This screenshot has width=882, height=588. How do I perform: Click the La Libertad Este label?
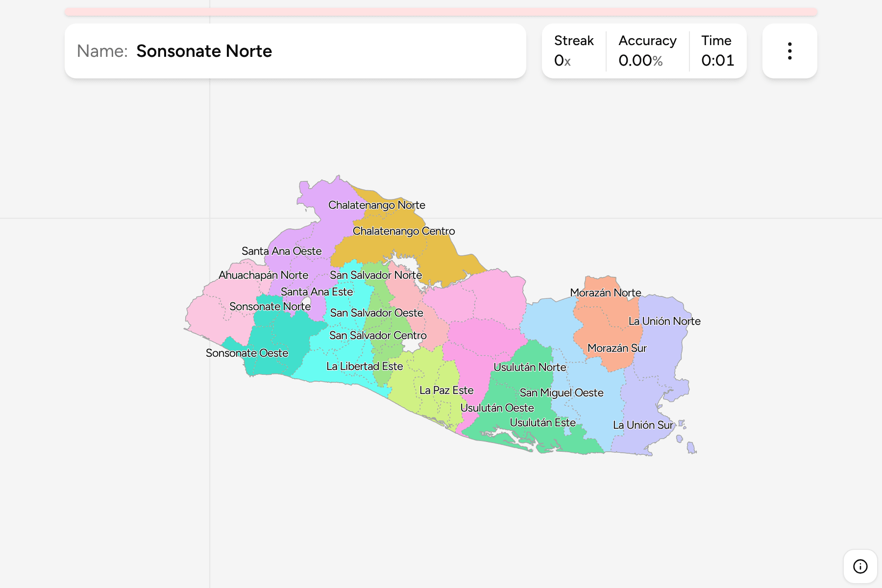(365, 366)
